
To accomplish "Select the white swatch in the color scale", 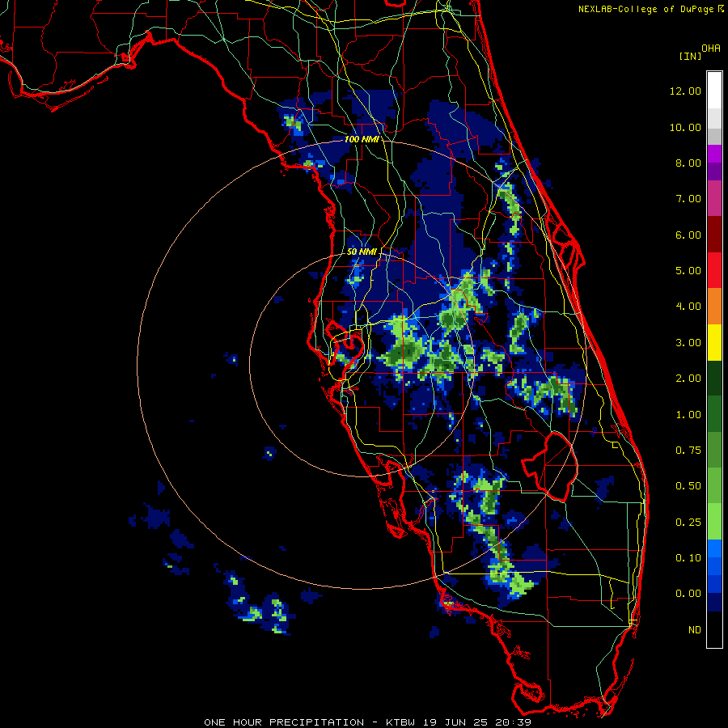I will [714, 91].
